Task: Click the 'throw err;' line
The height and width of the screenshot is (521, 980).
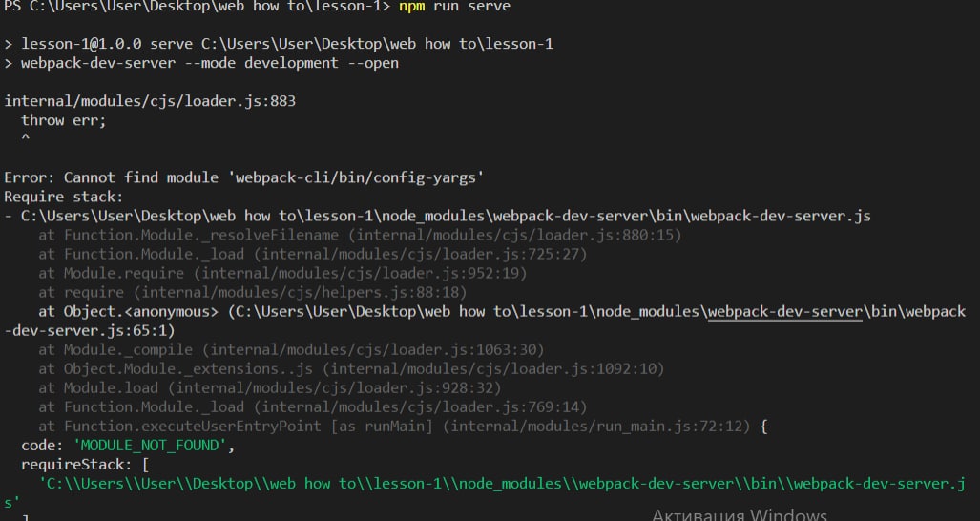Action: coord(64,120)
